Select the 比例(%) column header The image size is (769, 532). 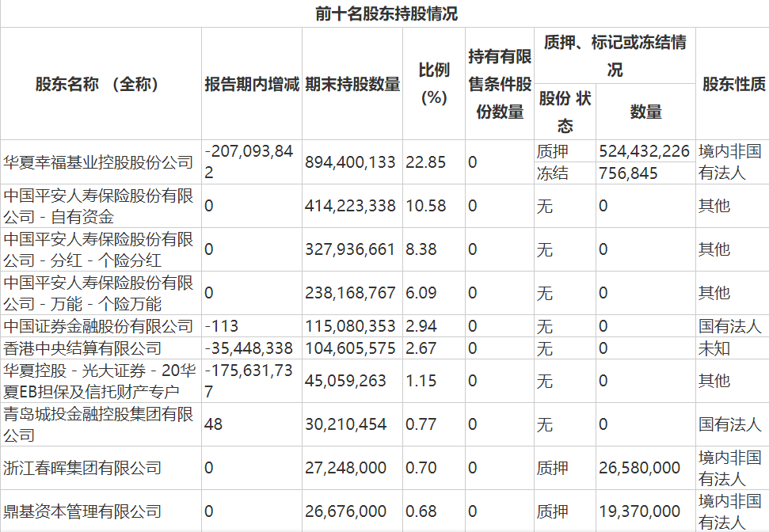(x=433, y=84)
